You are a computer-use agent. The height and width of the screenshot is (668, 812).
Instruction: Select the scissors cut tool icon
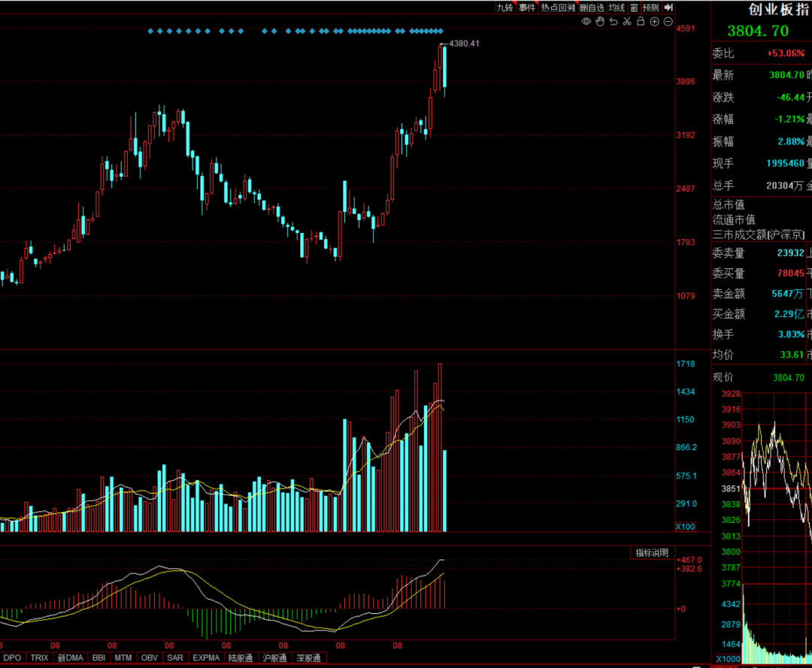click(627, 21)
